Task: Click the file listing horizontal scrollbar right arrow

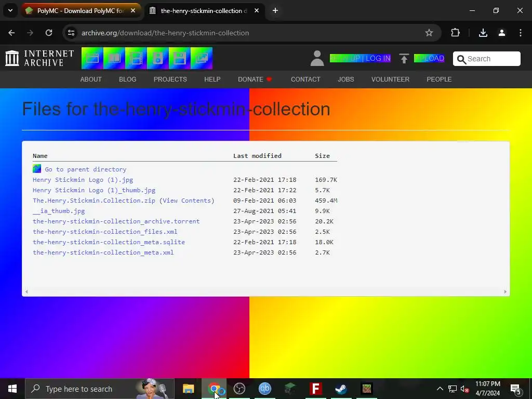Action: coord(505,291)
